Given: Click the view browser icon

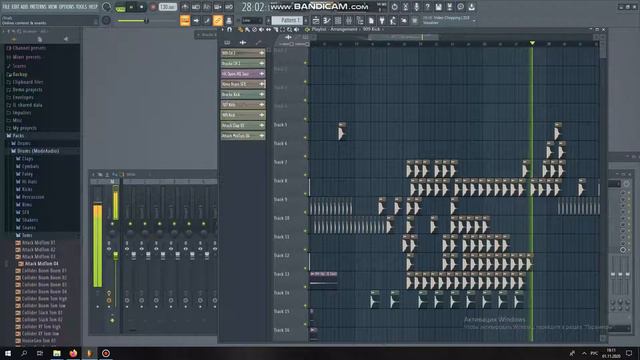Looking at the screenshot, I should [360, 20].
